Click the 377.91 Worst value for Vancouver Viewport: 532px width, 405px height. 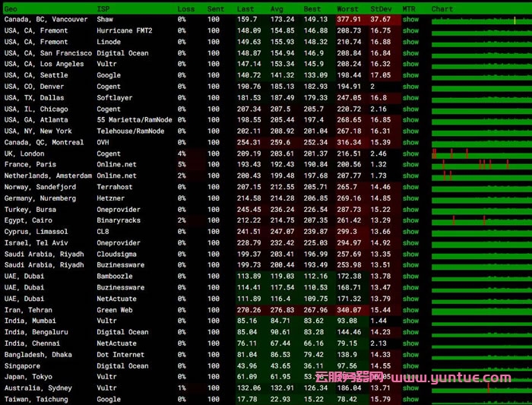point(348,20)
